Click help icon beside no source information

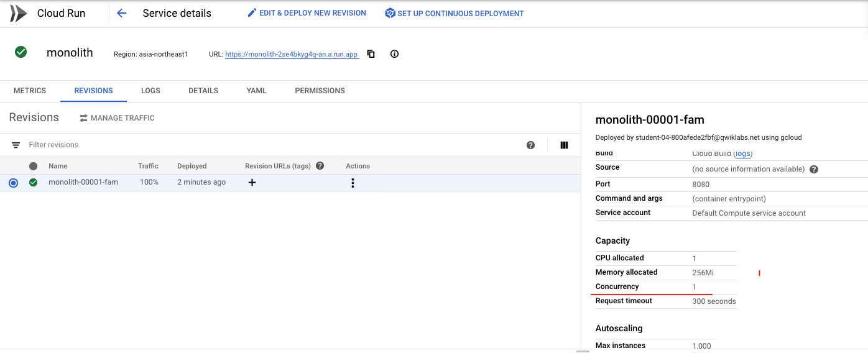tap(814, 169)
